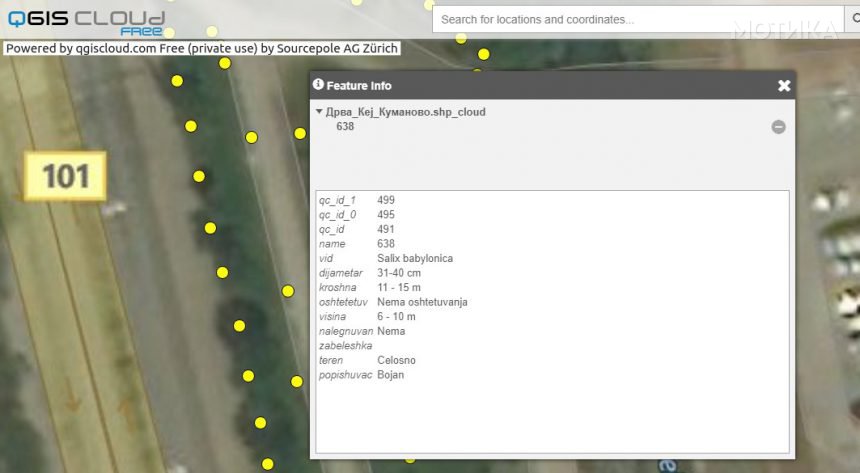Collapse the Дрва_Кеј_Куманово.shp_cloud layer results

[319, 111]
